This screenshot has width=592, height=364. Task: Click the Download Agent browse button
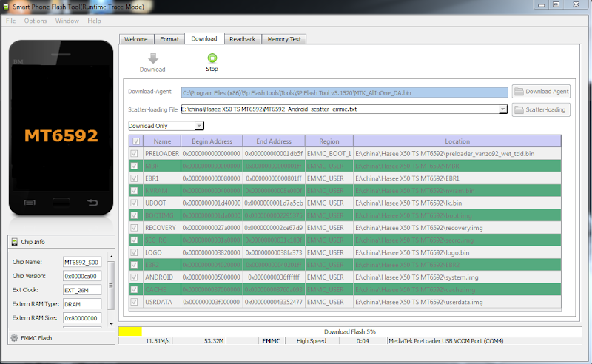(541, 92)
